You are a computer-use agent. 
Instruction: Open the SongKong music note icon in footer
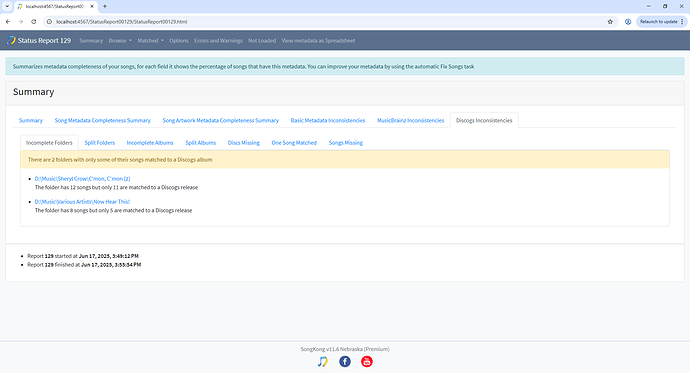[x=323, y=362]
